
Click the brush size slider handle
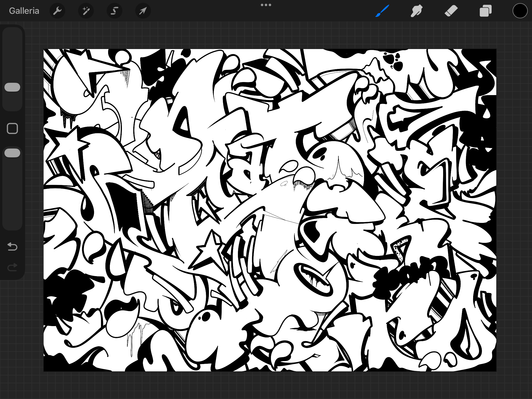(12, 87)
